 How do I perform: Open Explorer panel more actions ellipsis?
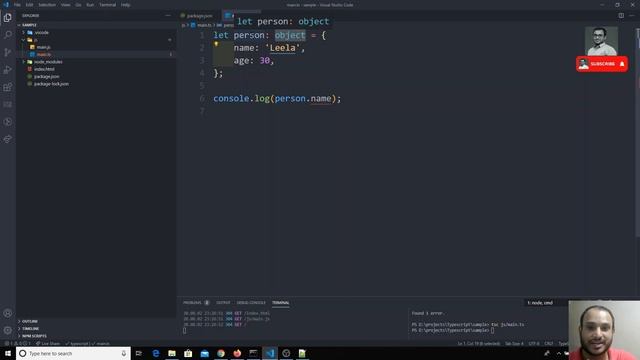pyautogui.click(x=168, y=16)
